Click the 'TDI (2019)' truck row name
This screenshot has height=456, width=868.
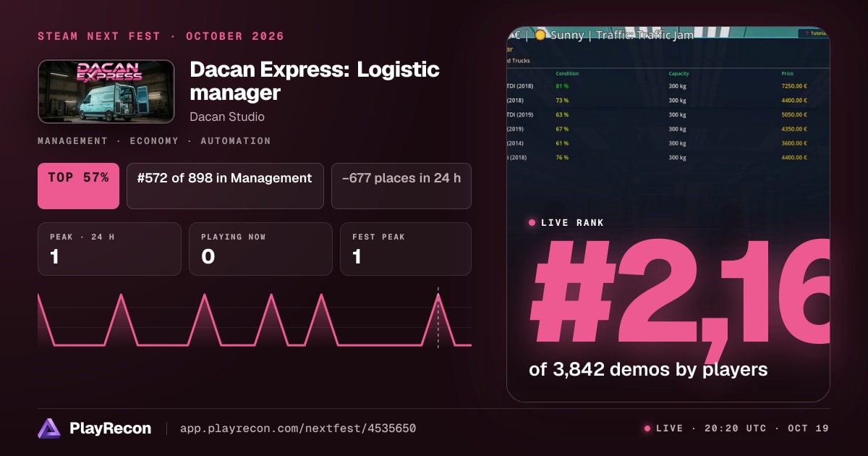pyautogui.click(x=521, y=115)
